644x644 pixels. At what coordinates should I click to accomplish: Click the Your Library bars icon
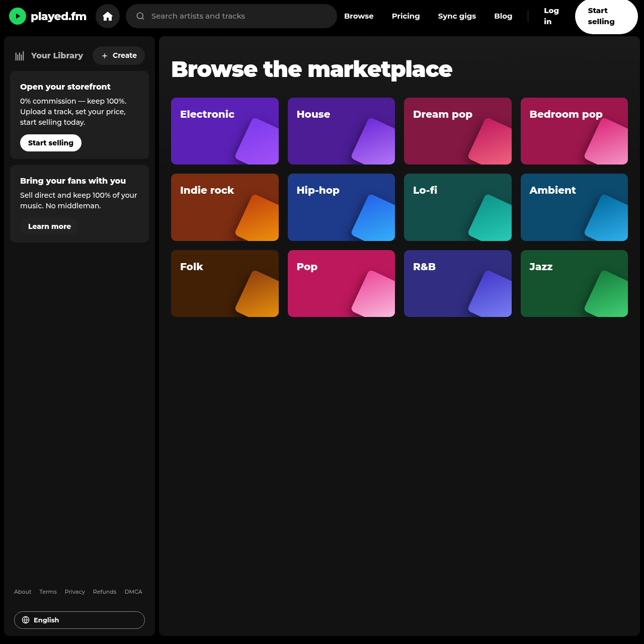[x=20, y=56]
